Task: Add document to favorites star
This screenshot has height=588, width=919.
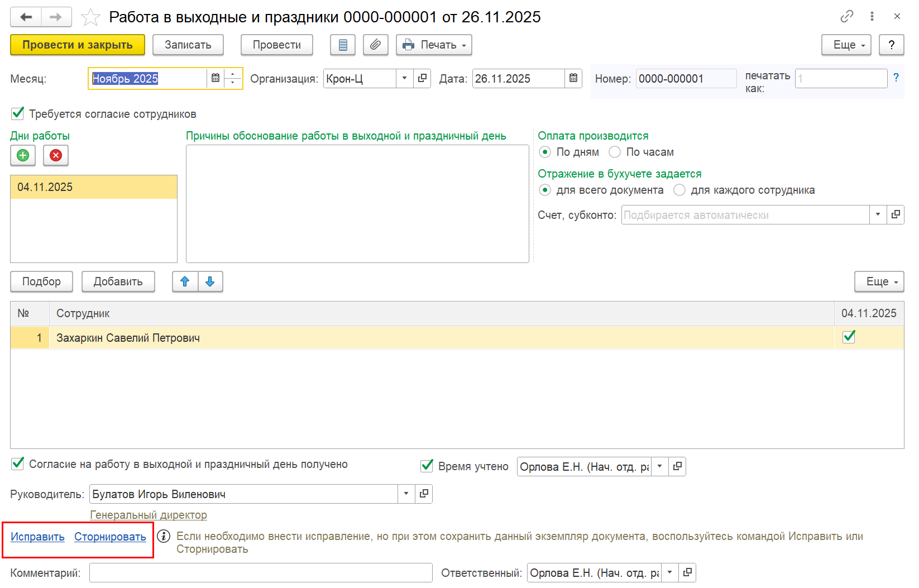Action: pyautogui.click(x=90, y=17)
